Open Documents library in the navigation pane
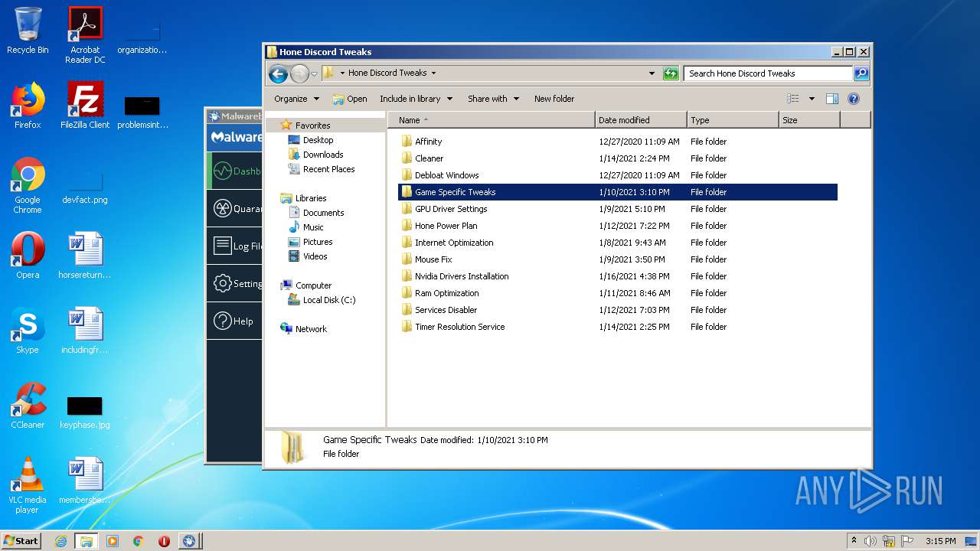Viewport: 980px width, 551px height. 323,213
